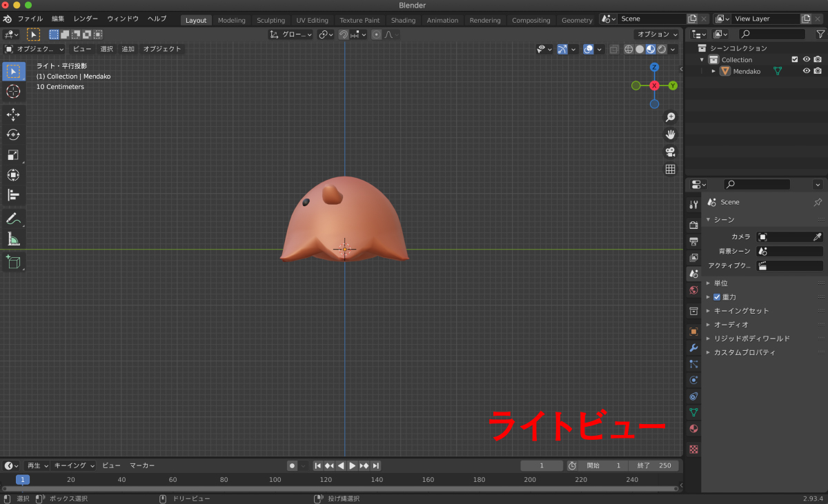828x504 pixels.
Task: Click the zoom magnifier viewport icon
Action: tap(670, 117)
